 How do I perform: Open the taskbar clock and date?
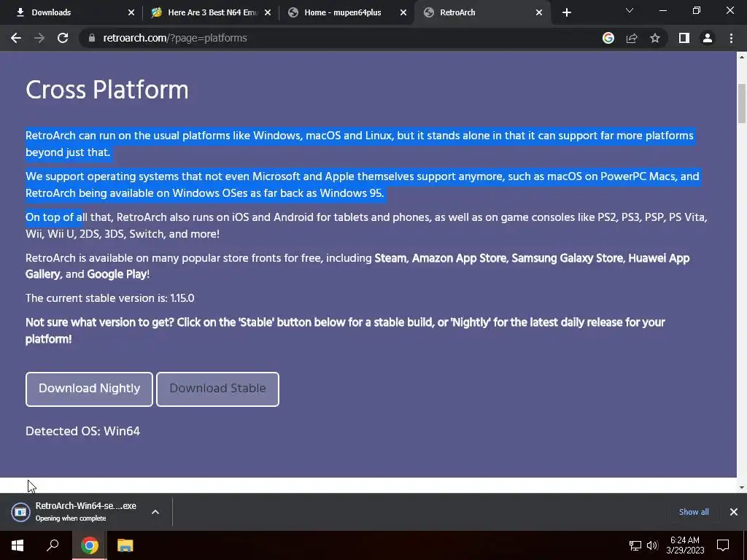685,545
